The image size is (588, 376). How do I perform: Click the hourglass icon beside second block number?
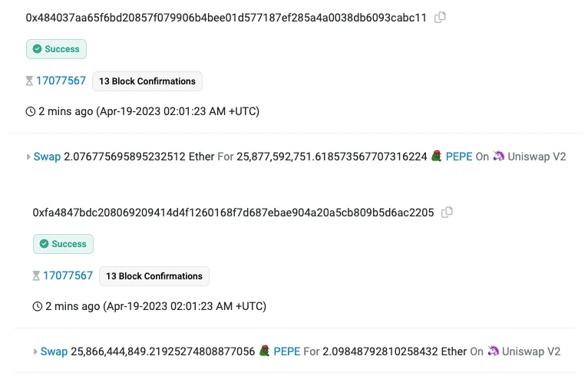(x=36, y=276)
